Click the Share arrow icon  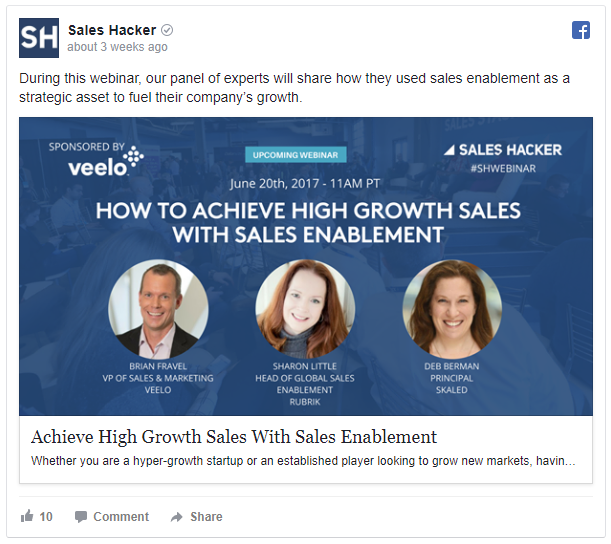click(177, 517)
